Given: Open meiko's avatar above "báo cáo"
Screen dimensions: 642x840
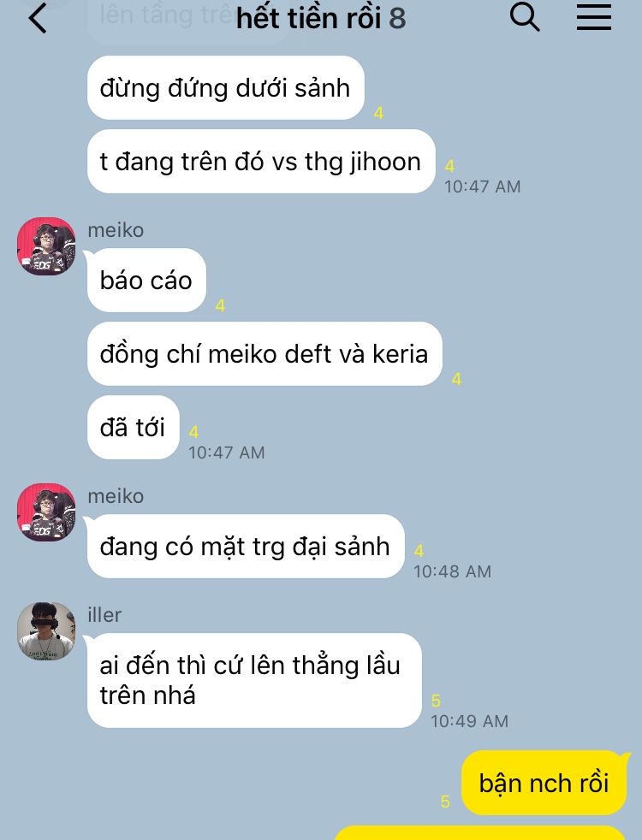Looking at the screenshot, I should [x=46, y=245].
